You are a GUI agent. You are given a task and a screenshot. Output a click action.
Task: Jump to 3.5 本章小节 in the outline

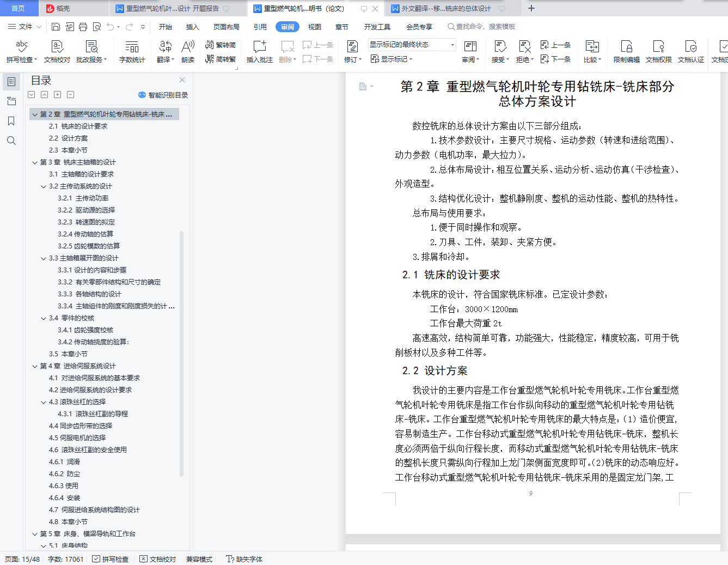[68, 354]
